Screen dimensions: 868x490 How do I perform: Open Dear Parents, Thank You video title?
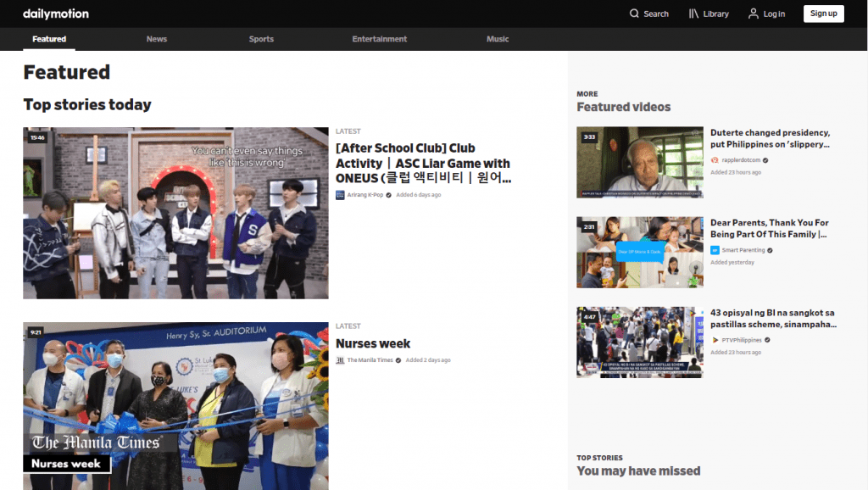(x=770, y=228)
